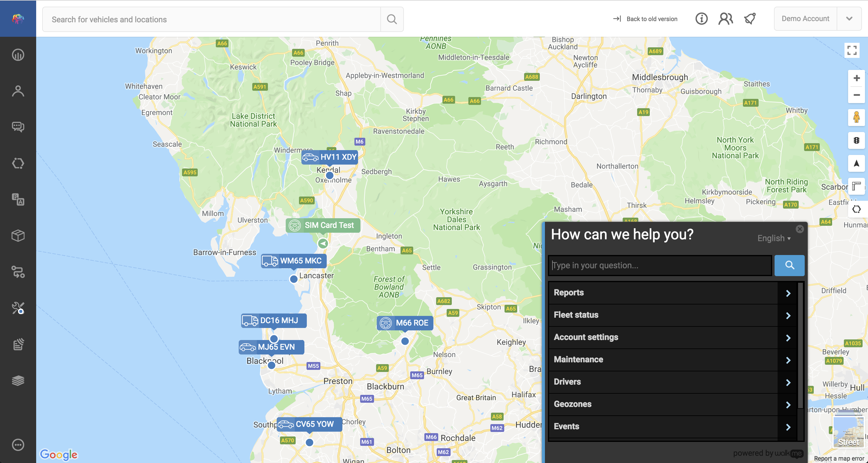Click the app logo in top-left corner
Image resolution: width=868 pixels, height=463 pixels.
pos(18,18)
